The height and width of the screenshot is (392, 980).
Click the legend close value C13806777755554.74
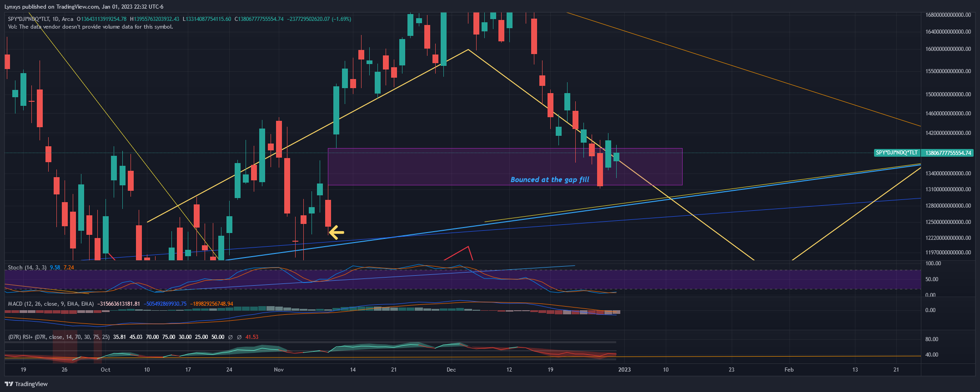pyautogui.click(x=259, y=19)
